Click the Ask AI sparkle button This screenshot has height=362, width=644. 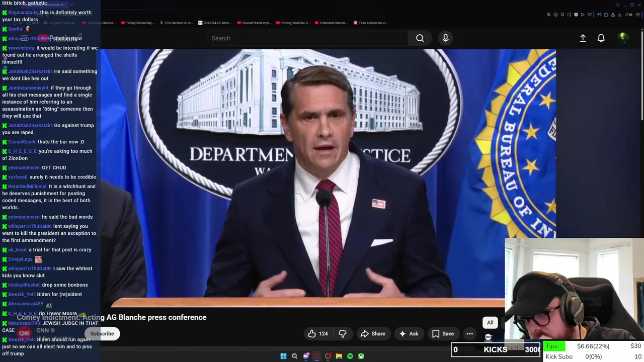pos(409,333)
